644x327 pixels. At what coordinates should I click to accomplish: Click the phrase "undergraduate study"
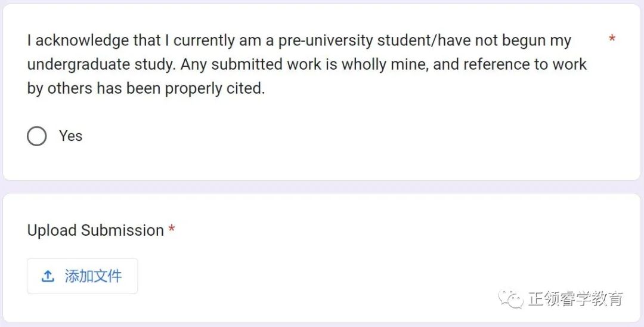click(100, 64)
